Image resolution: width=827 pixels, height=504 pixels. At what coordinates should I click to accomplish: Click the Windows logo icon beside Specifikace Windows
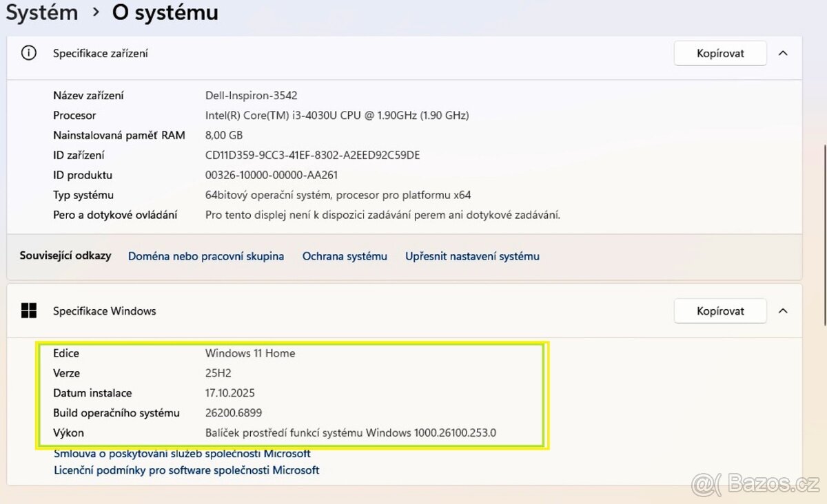tap(29, 311)
